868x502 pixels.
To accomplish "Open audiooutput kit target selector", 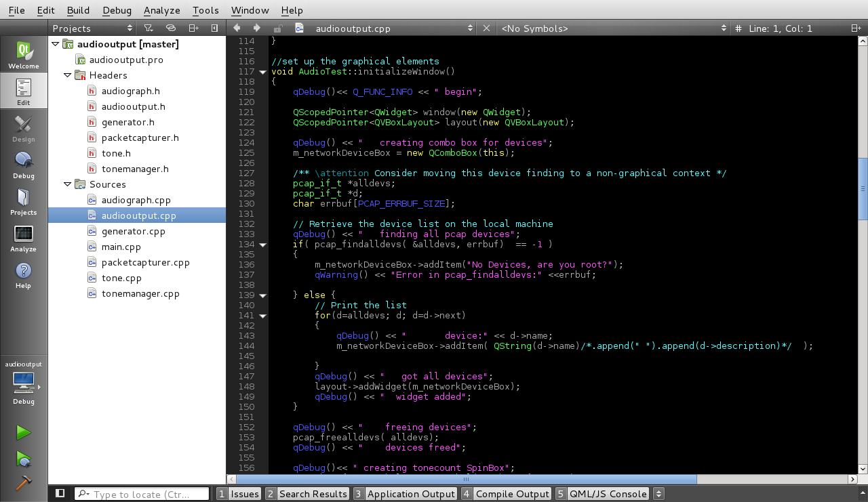I will (x=24, y=383).
